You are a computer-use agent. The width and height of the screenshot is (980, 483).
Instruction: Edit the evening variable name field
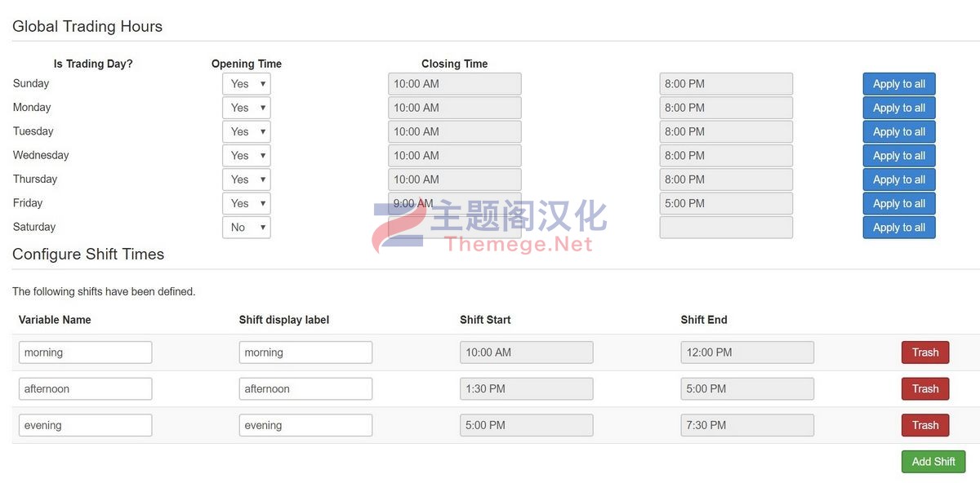tap(85, 425)
